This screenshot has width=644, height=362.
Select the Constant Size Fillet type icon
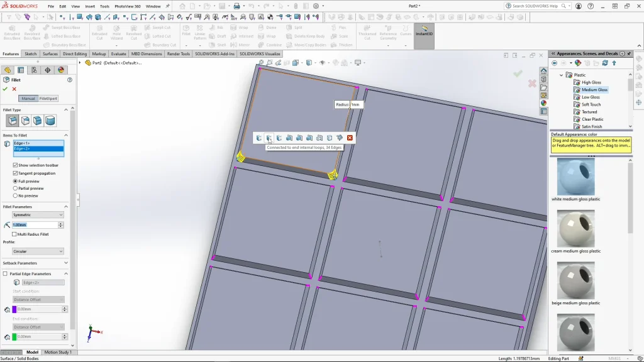pyautogui.click(x=12, y=121)
